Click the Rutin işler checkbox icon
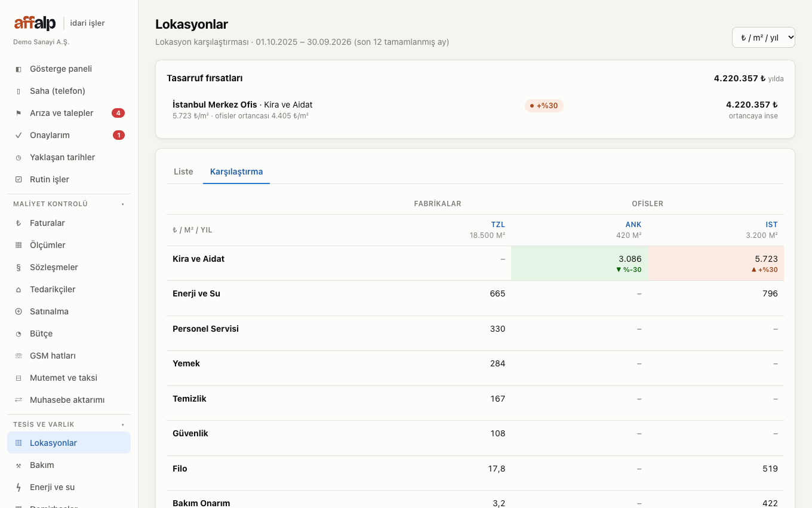Screen dimensions: 812x508 [x=19, y=180]
